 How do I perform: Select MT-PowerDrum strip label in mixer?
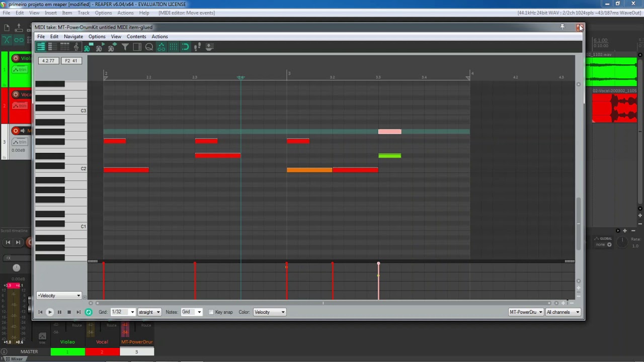(x=137, y=342)
